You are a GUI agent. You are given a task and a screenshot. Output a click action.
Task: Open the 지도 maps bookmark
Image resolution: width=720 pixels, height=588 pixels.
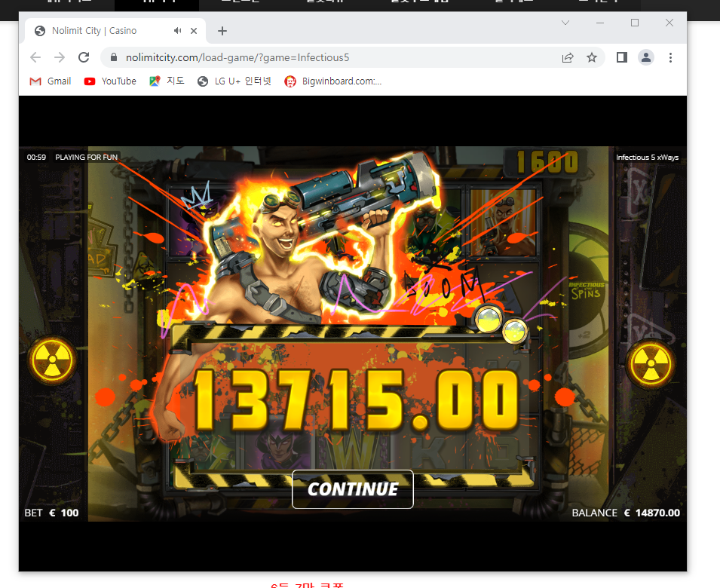pyautogui.click(x=167, y=81)
